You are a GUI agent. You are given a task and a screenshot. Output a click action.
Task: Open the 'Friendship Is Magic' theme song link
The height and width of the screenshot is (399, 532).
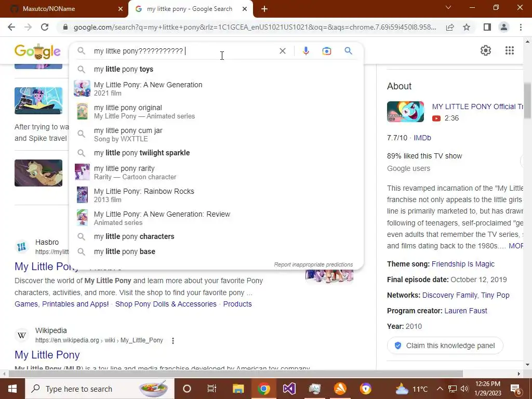click(x=463, y=264)
